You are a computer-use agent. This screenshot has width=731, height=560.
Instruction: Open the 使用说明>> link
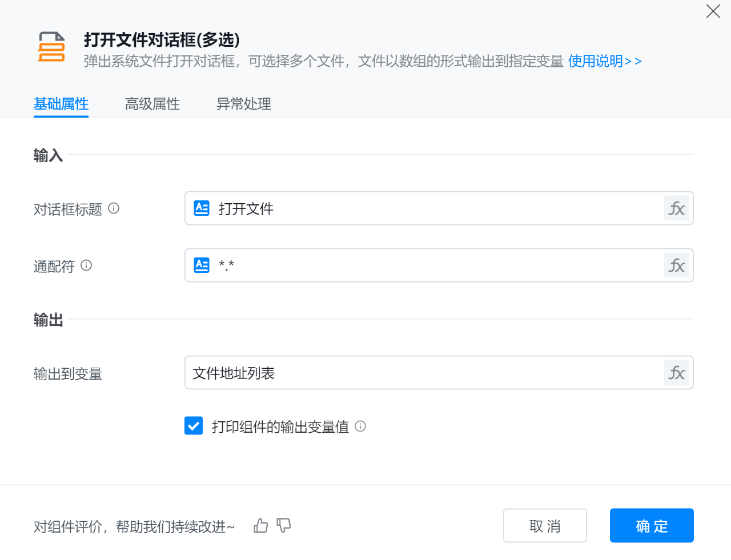click(605, 61)
